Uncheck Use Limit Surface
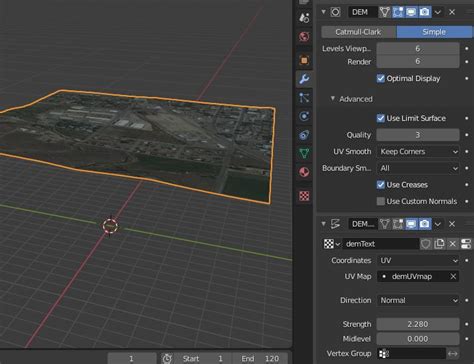The image size is (474, 364). (x=381, y=118)
